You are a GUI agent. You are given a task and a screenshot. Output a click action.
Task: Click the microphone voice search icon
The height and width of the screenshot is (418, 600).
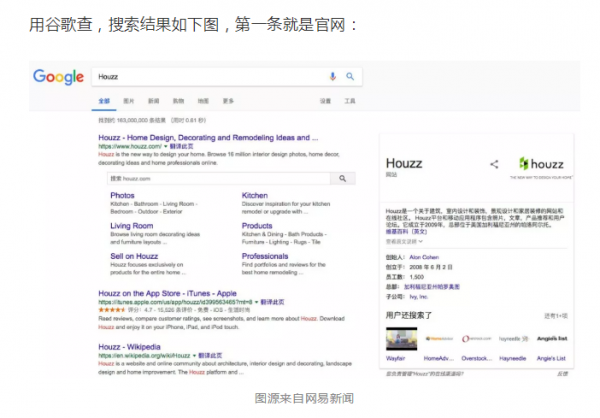point(333,77)
